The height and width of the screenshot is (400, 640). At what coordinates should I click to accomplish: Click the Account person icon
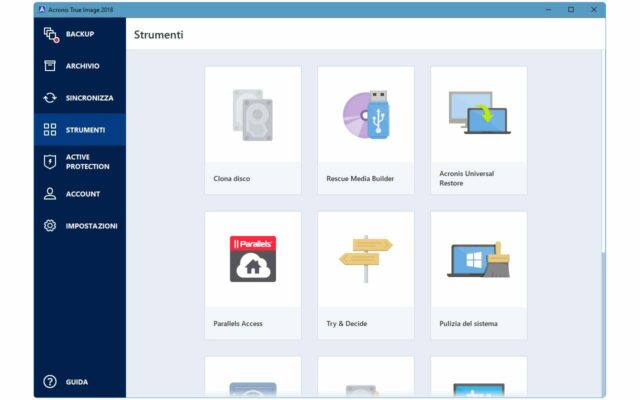point(50,194)
